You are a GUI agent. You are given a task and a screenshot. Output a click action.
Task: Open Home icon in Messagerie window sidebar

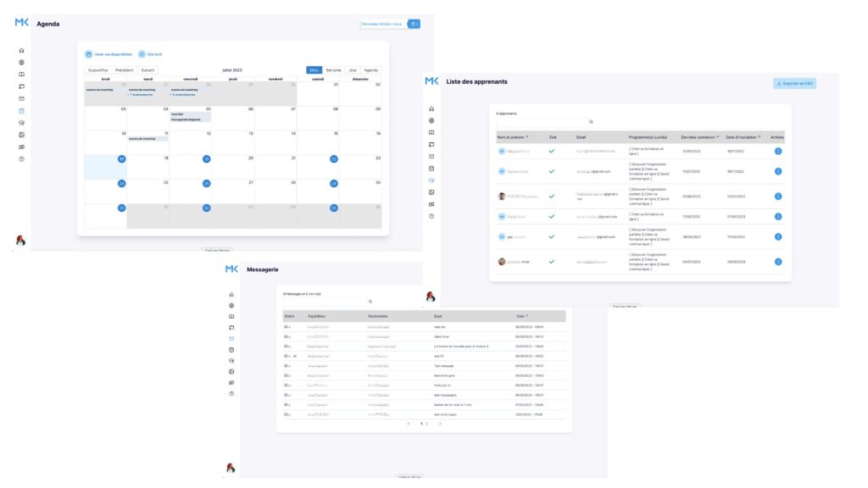tap(231, 294)
